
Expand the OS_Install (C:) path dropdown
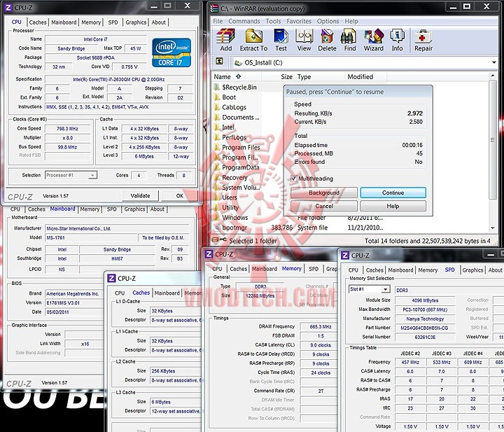[x=494, y=62]
